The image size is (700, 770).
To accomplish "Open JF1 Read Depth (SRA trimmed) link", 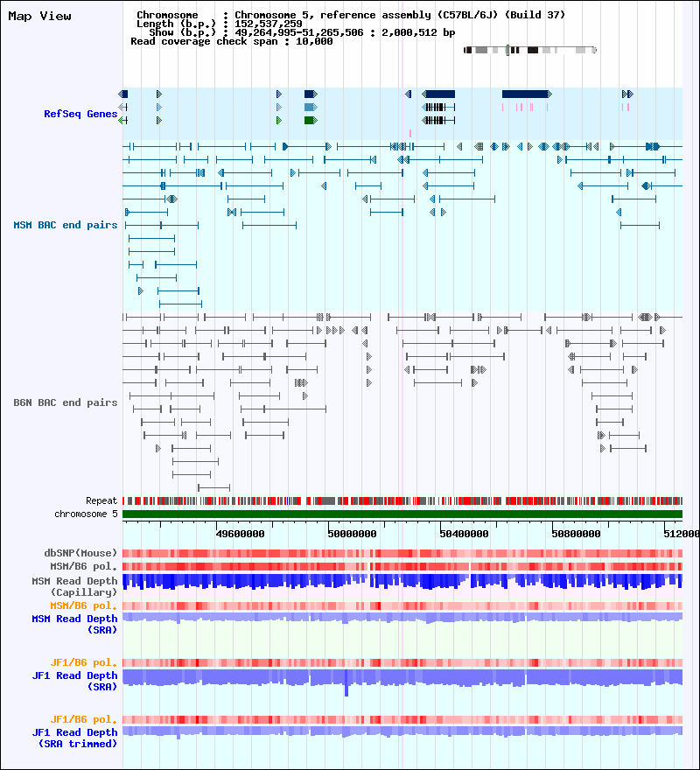I will coord(74,738).
